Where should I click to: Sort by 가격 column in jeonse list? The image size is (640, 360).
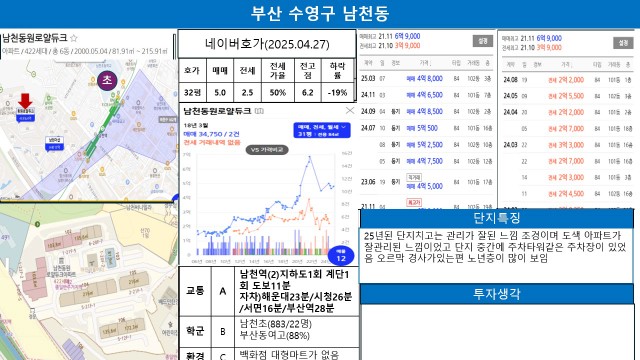[566, 65]
